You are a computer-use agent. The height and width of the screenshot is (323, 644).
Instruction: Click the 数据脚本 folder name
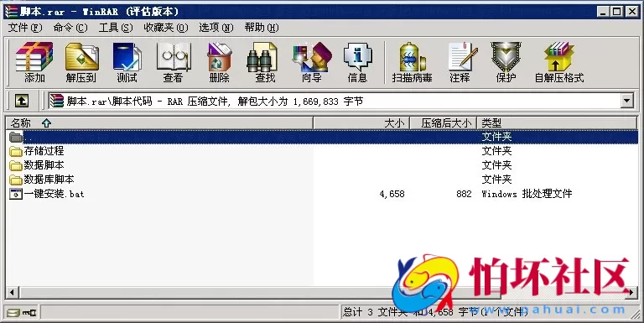pyautogui.click(x=44, y=165)
